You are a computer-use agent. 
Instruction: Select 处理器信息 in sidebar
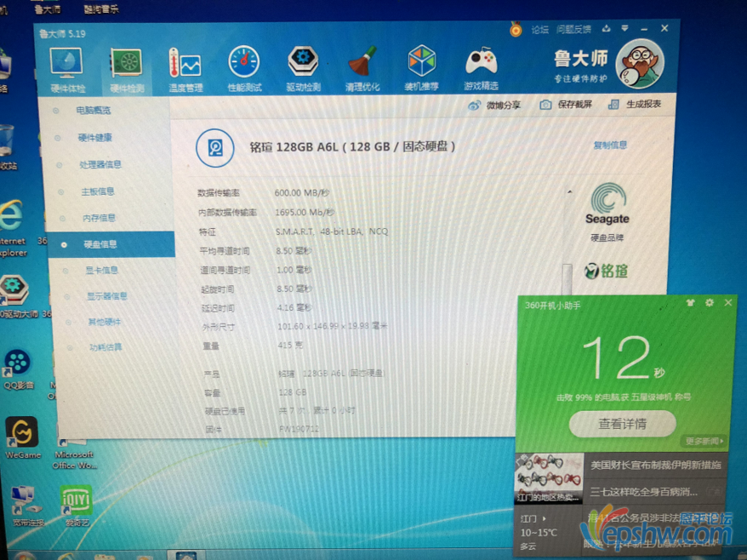coord(100,164)
